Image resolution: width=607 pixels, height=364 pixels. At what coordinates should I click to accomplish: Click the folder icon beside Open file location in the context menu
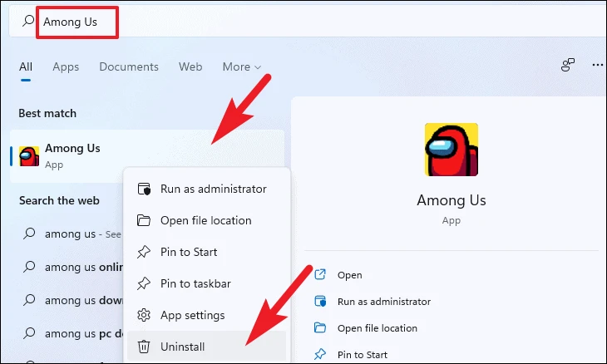[144, 220]
